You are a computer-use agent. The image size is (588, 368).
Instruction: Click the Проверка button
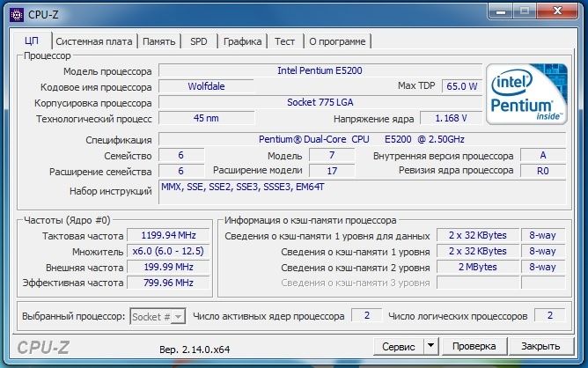coord(474,346)
